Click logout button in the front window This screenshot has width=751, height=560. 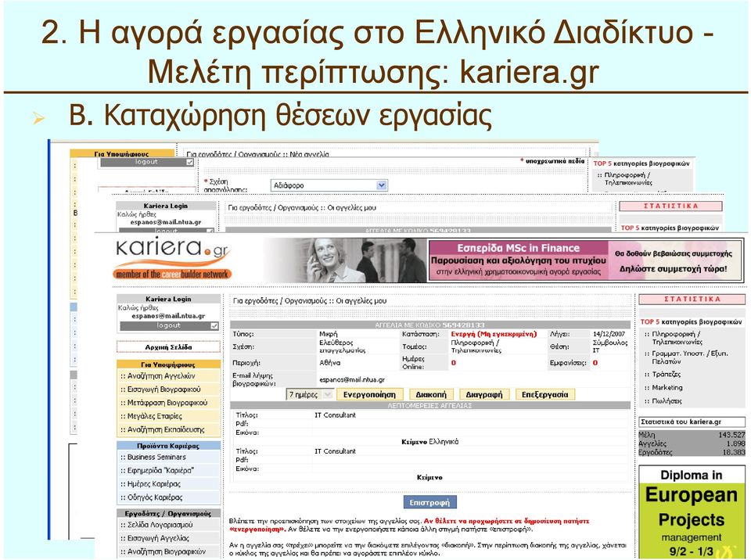[x=169, y=325]
